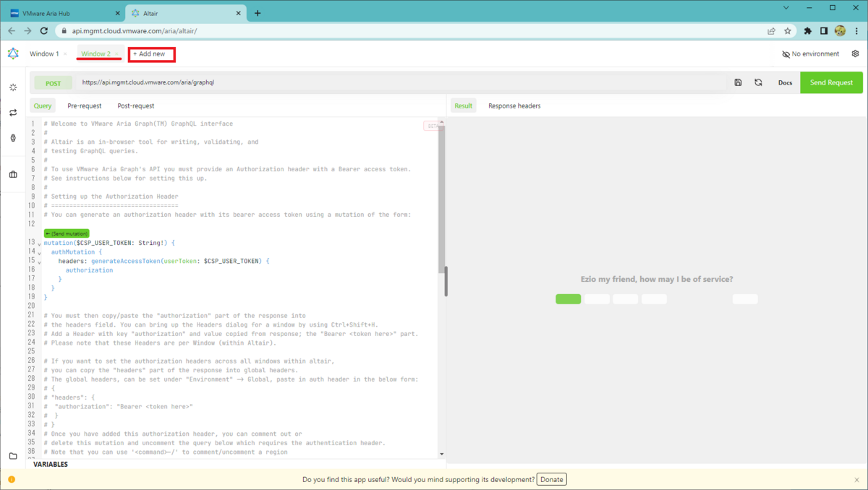The image size is (868, 490).
Task: Click the authMutation text on line 14
Action: pos(75,252)
